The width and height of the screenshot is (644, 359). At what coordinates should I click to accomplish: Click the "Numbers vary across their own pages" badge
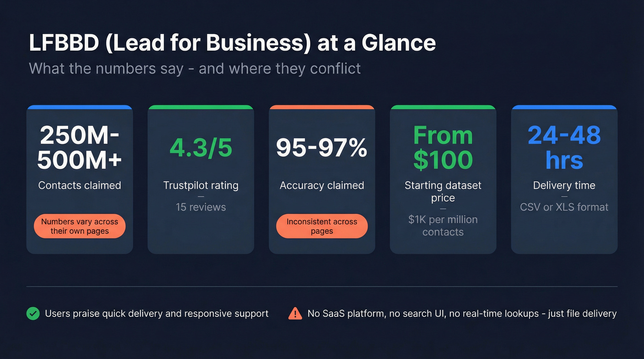point(80,226)
